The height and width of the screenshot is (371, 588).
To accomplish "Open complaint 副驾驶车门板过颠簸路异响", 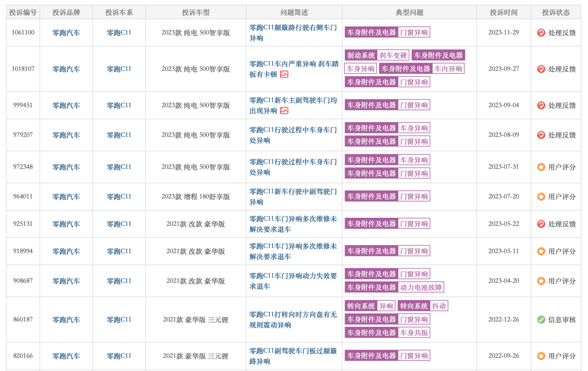I will pos(293,356).
